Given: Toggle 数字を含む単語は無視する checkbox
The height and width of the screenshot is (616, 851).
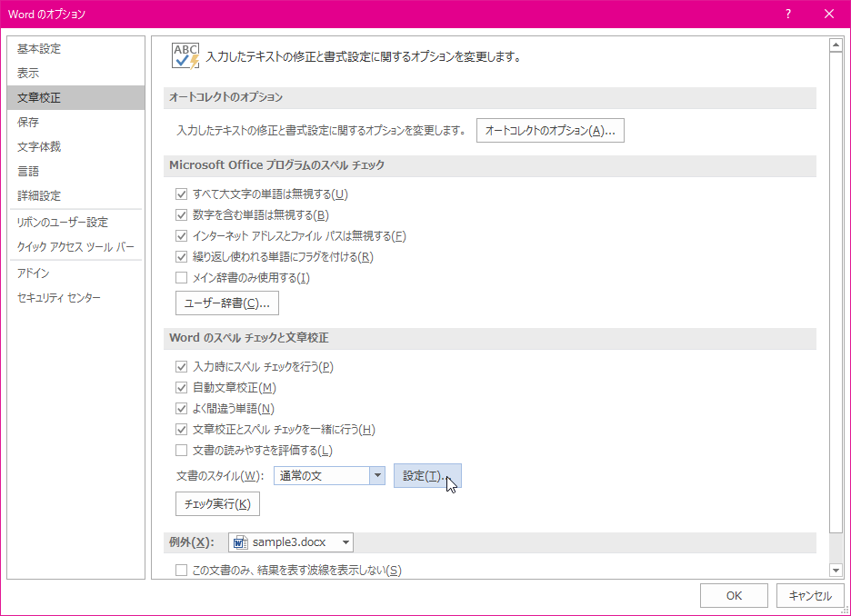Looking at the screenshot, I should [181, 215].
